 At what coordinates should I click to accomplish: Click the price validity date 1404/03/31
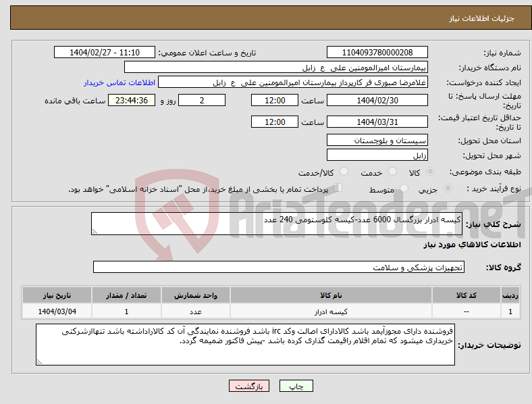[377, 122]
